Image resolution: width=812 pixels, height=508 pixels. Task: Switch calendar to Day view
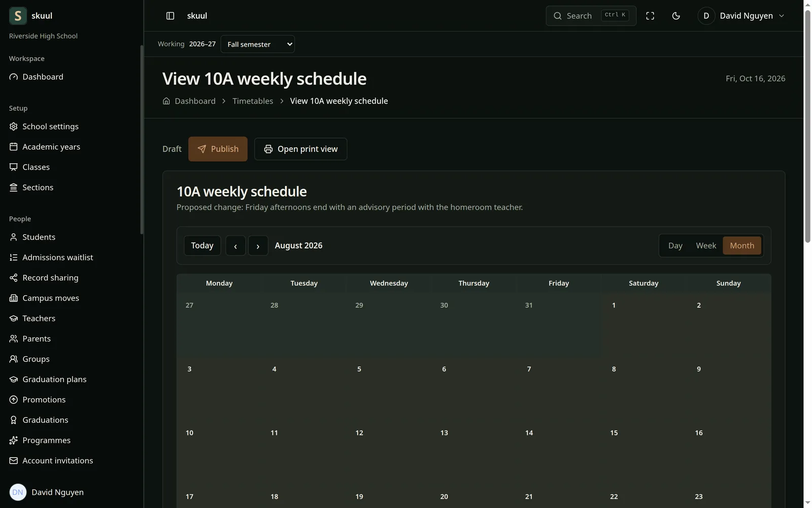click(675, 246)
